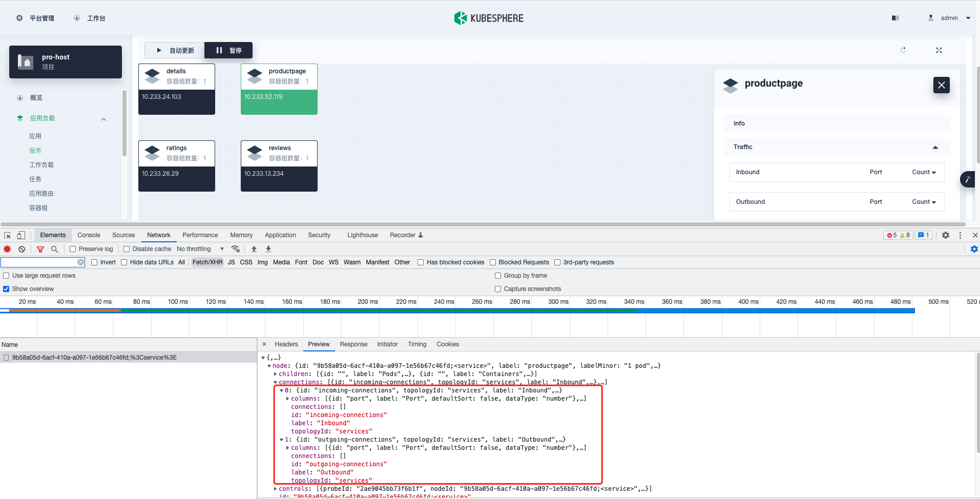
Task: Toggle Hide data URLs checkbox
Action: click(x=124, y=262)
